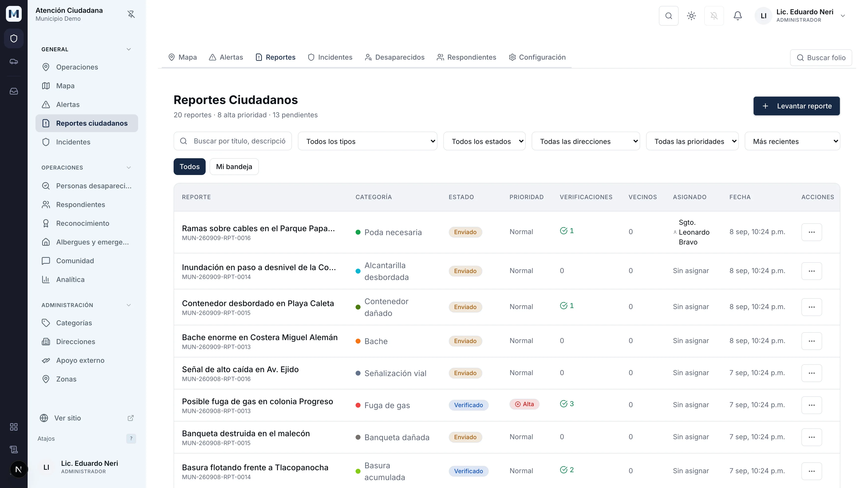Open actions menu for Bache enorme report

click(812, 341)
